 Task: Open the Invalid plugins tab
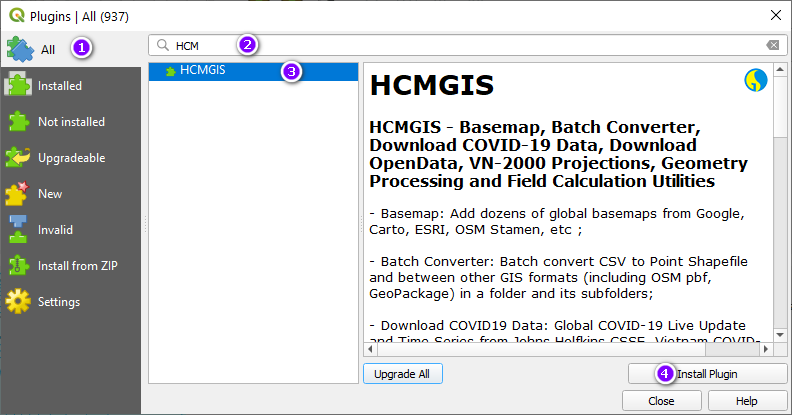click(71, 230)
